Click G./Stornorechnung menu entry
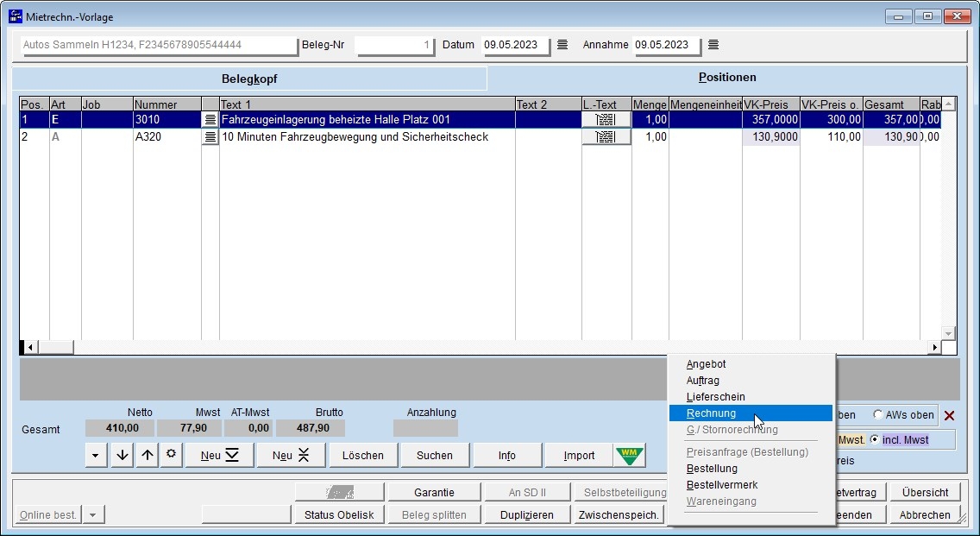The width and height of the screenshot is (980, 536). pyautogui.click(x=732, y=430)
